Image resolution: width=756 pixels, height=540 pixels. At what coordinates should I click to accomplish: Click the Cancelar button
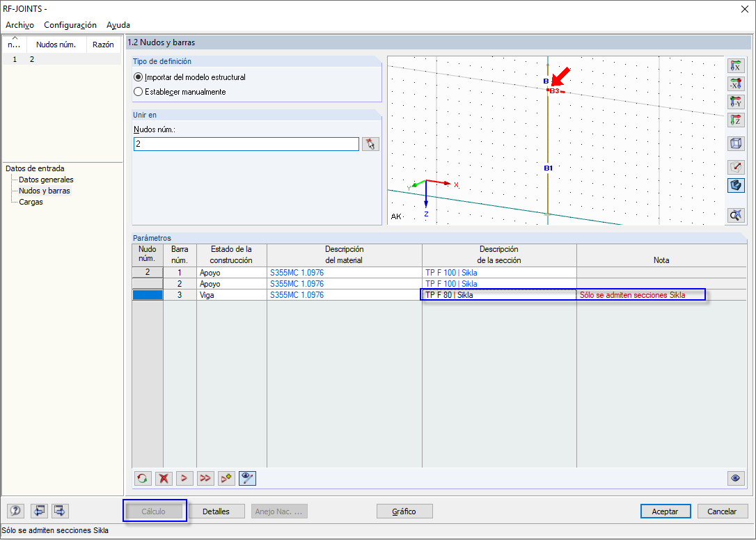(x=722, y=511)
